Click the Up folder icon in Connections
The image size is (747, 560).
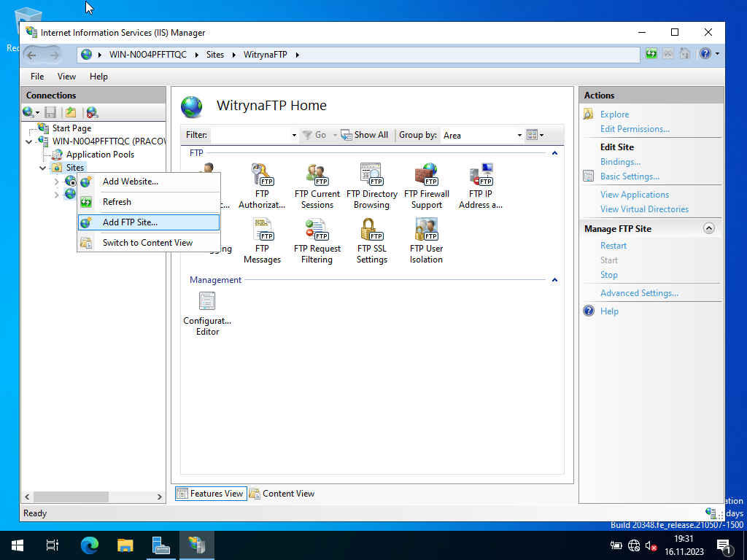[x=71, y=112]
